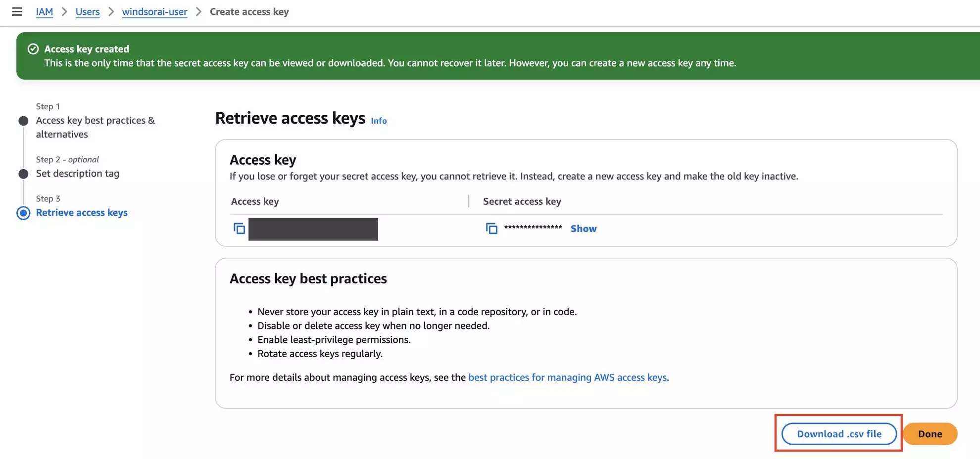Click the 'Access key best practices' heading
Image resolution: width=980 pixels, height=459 pixels.
[x=308, y=278]
